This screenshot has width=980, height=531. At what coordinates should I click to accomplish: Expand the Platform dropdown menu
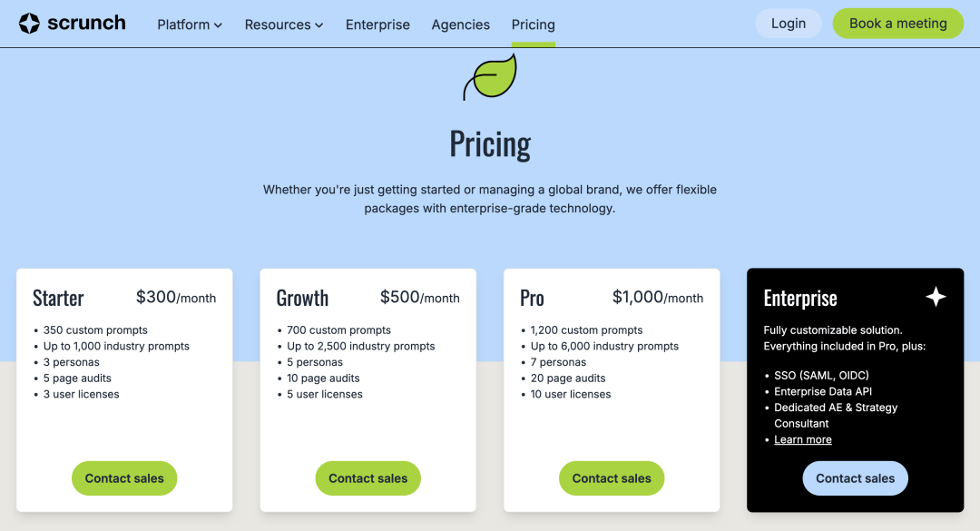click(190, 25)
